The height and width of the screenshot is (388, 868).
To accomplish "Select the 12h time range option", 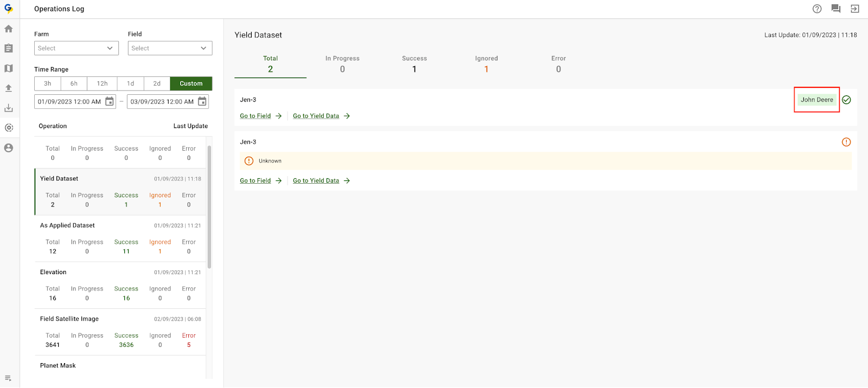I will [102, 83].
